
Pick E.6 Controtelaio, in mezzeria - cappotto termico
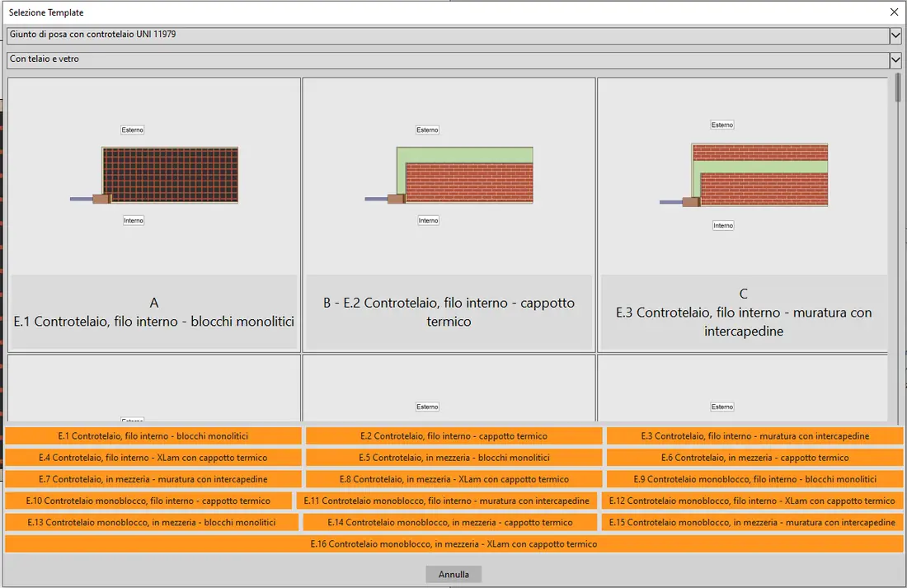click(754, 457)
